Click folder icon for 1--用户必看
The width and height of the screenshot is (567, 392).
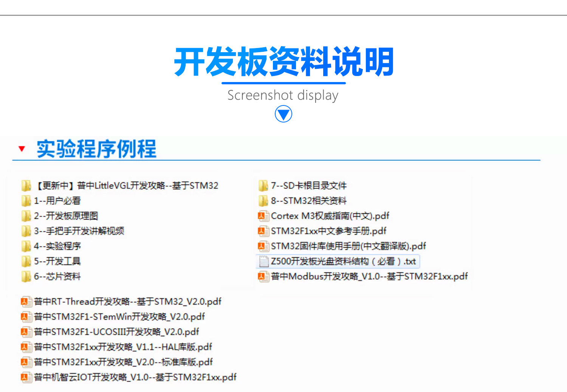click(x=26, y=201)
